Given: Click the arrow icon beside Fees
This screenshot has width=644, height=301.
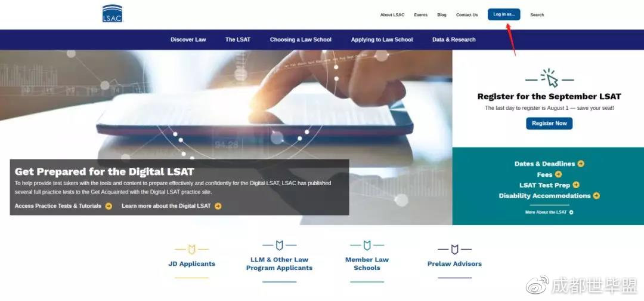Looking at the screenshot, I should [558, 174].
